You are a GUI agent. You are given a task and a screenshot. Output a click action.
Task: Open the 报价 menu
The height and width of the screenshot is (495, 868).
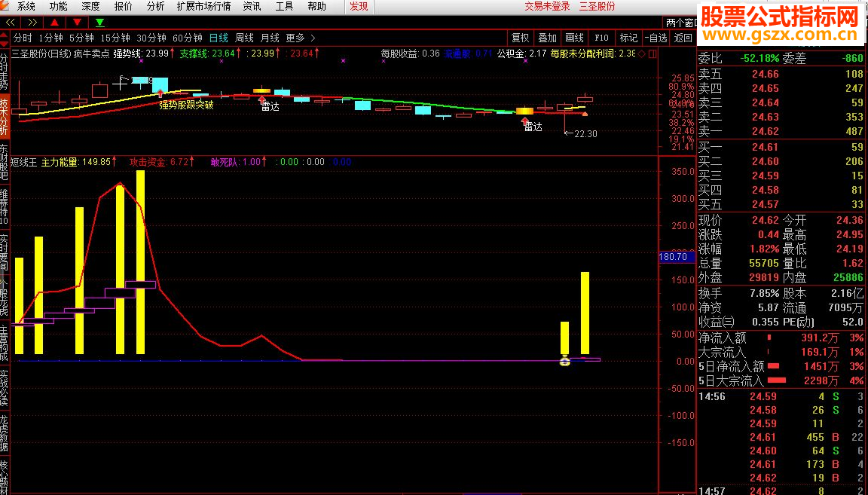click(123, 7)
